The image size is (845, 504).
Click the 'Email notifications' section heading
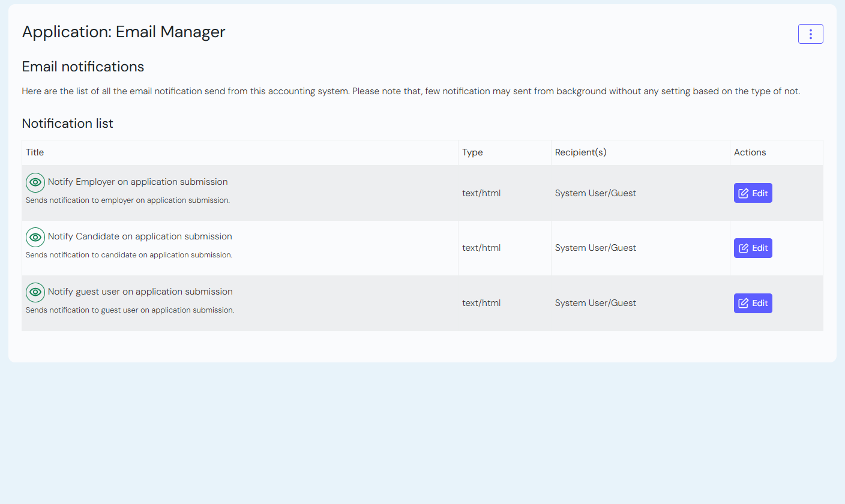83,67
